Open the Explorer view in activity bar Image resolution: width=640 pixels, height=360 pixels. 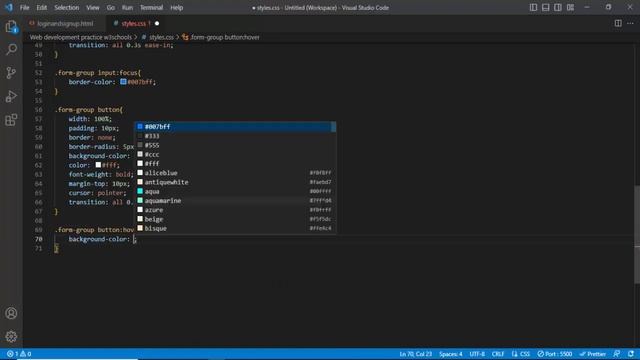(x=11, y=27)
